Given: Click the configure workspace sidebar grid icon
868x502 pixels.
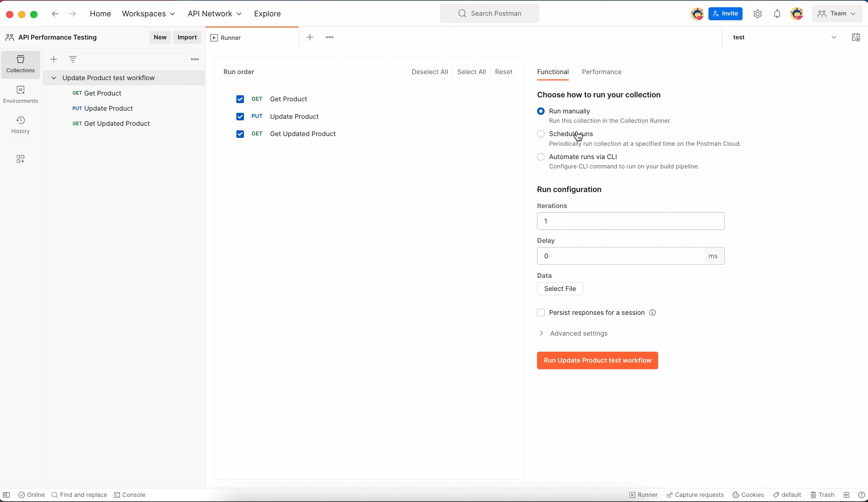Looking at the screenshot, I should tap(20, 159).
